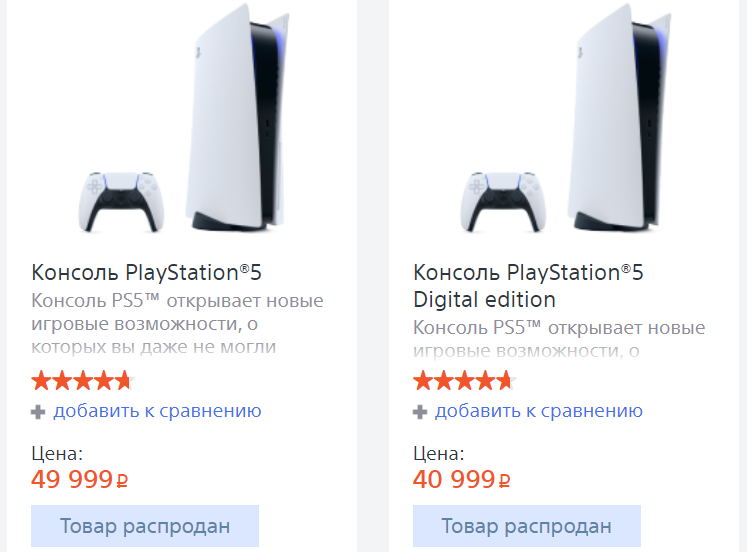Open the "Консоль PlayStation®5" title link

146,273
